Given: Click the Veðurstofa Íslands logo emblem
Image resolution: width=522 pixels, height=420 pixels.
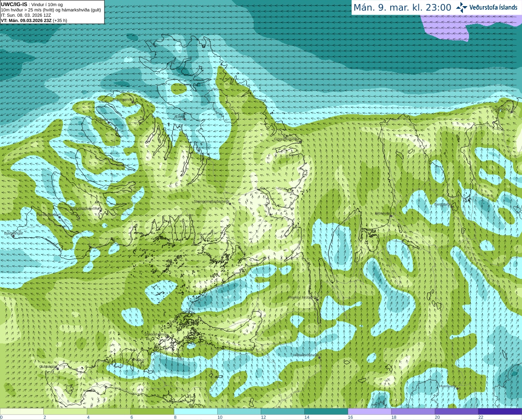Looking at the screenshot, I should click(x=462, y=7).
